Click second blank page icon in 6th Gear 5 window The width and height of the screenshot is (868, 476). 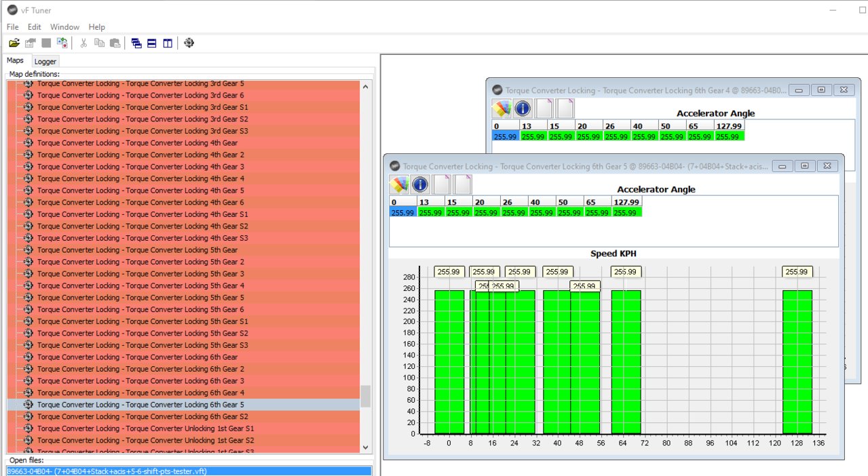click(x=463, y=184)
